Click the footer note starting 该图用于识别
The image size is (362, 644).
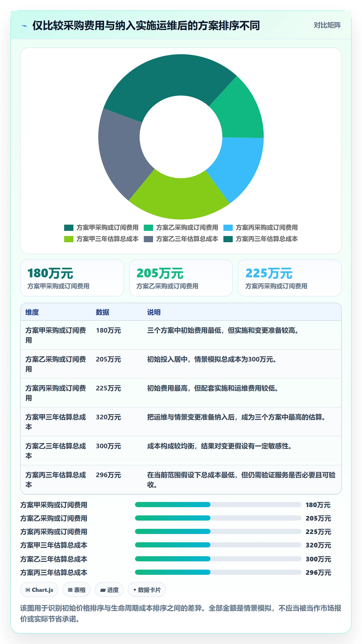point(181,614)
